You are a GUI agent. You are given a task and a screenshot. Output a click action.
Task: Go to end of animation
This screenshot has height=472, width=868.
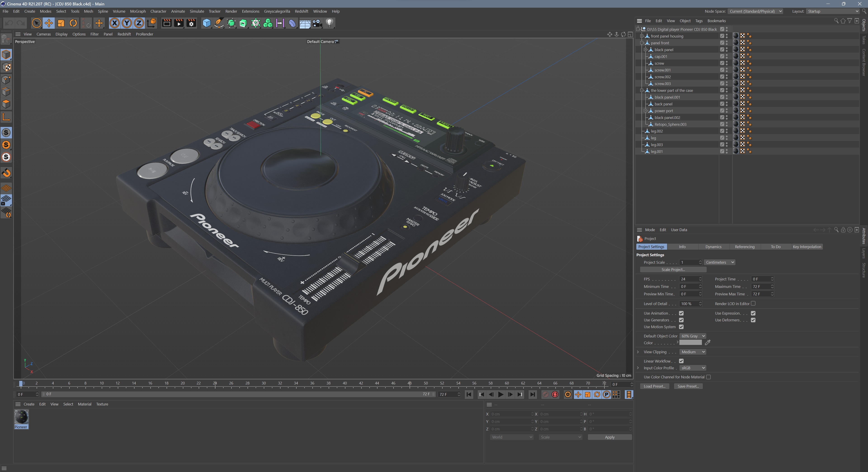532,394
